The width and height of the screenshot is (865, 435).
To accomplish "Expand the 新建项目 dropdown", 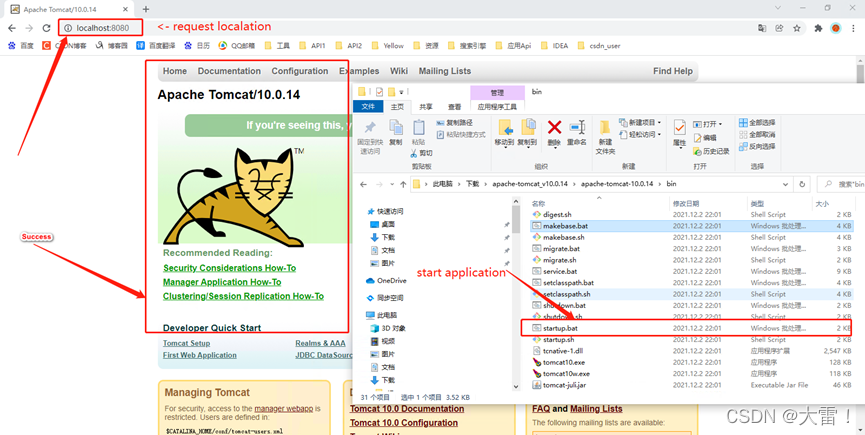I will 640,122.
